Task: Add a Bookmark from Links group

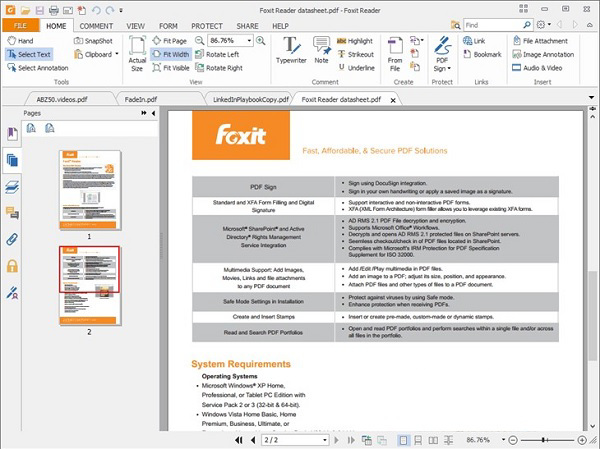Action: click(482, 54)
